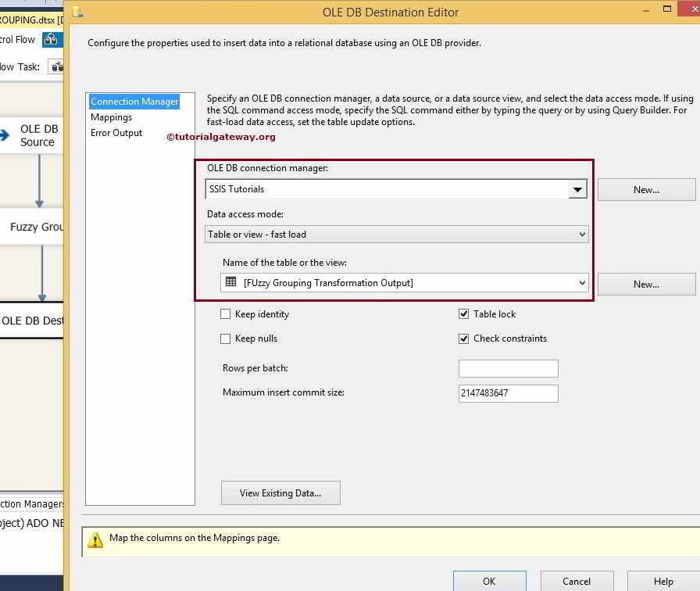Open the Data access mode dropdown
This screenshot has height=591, width=700.
[580, 234]
